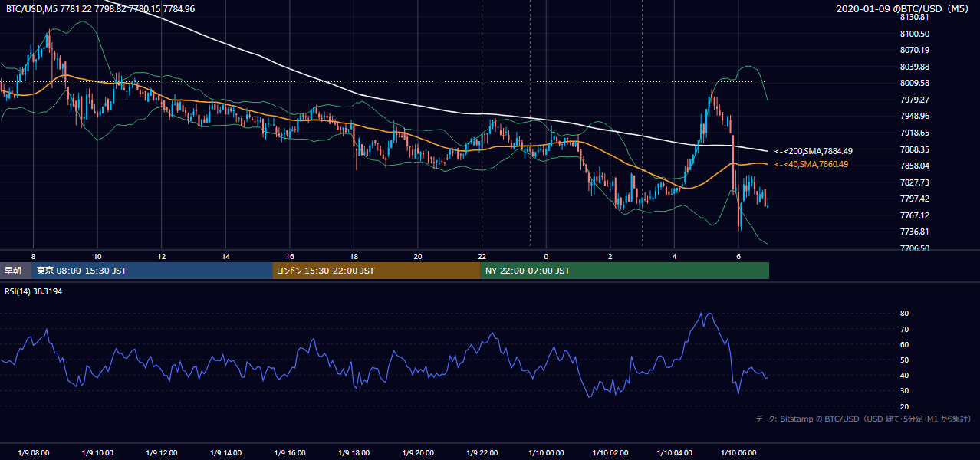This screenshot has width=980, height=460.
Task: Click price axis value 7858.04
Action: [x=915, y=166]
